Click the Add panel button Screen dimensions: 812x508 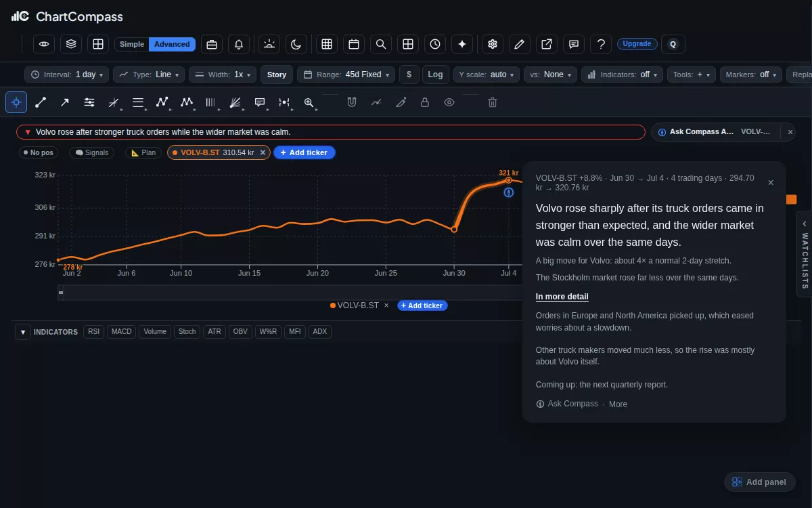[x=760, y=482]
